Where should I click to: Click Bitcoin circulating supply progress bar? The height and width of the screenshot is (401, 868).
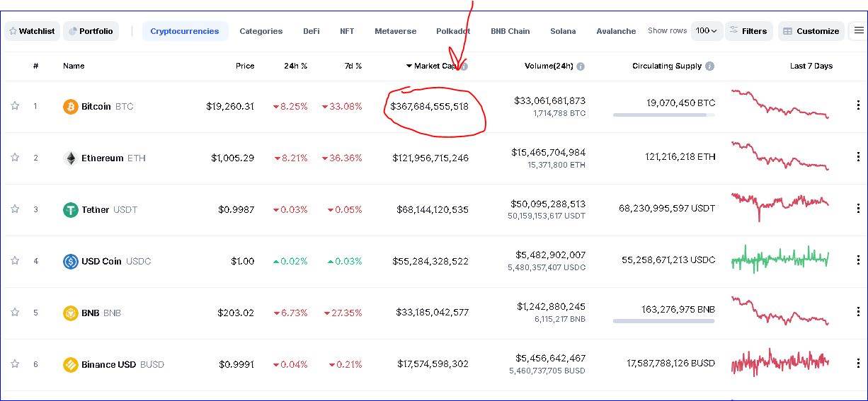point(663,115)
